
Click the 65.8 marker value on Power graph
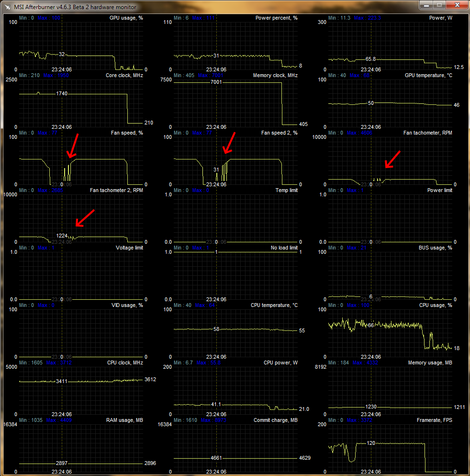click(370, 59)
